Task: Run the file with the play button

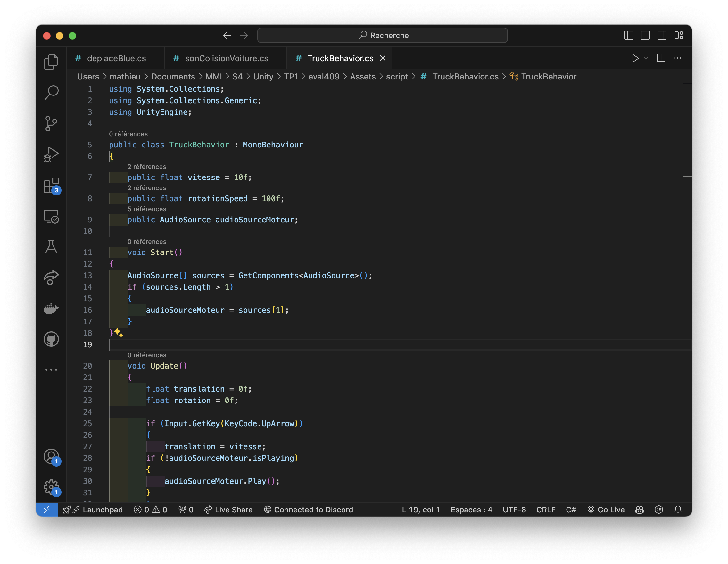Action: click(635, 58)
